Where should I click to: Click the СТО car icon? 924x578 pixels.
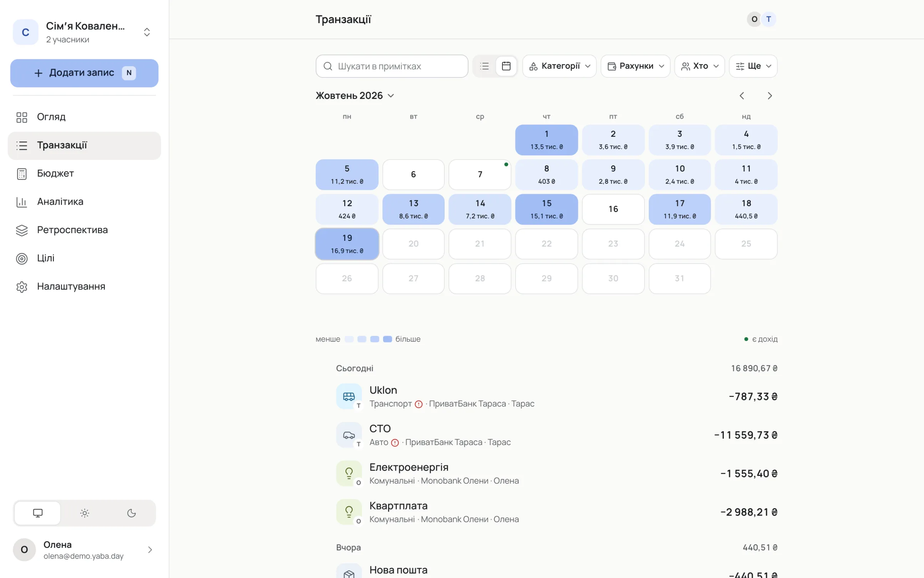[x=349, y=435]
